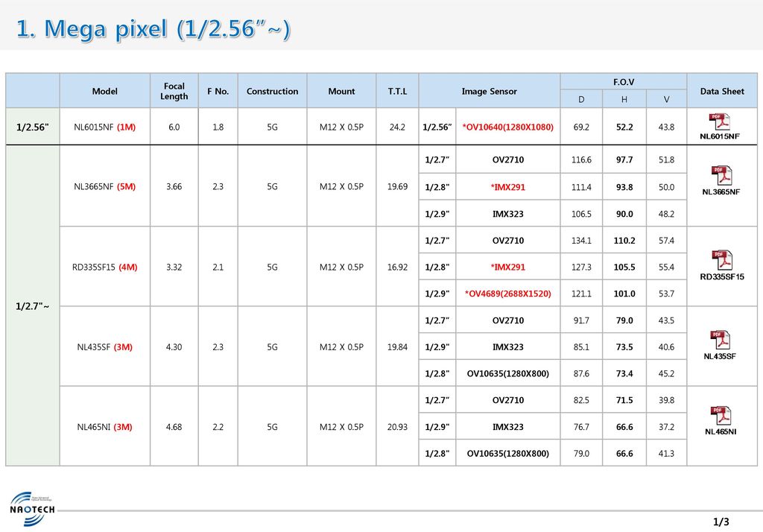The height and width of the screenshot is (532, 763).
Task: Click the "F No." column header
Action: pyautogui.click(x=218, y=91)
